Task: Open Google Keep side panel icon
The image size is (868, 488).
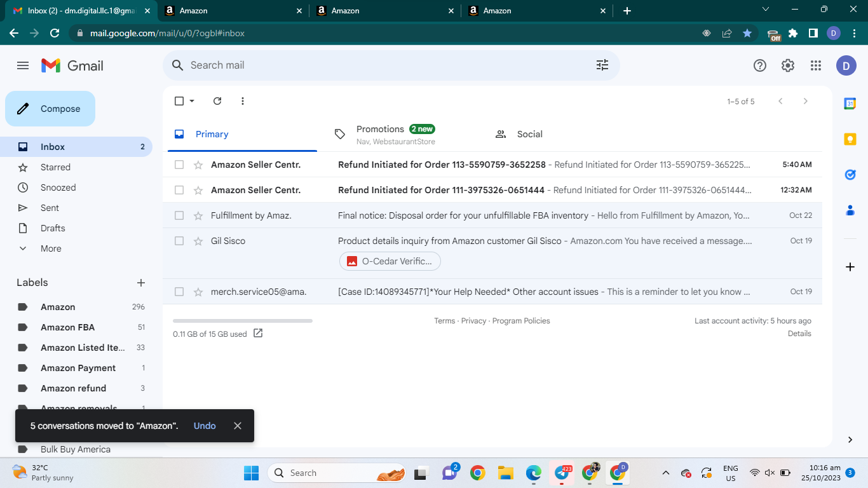Action: pos(850,139)
